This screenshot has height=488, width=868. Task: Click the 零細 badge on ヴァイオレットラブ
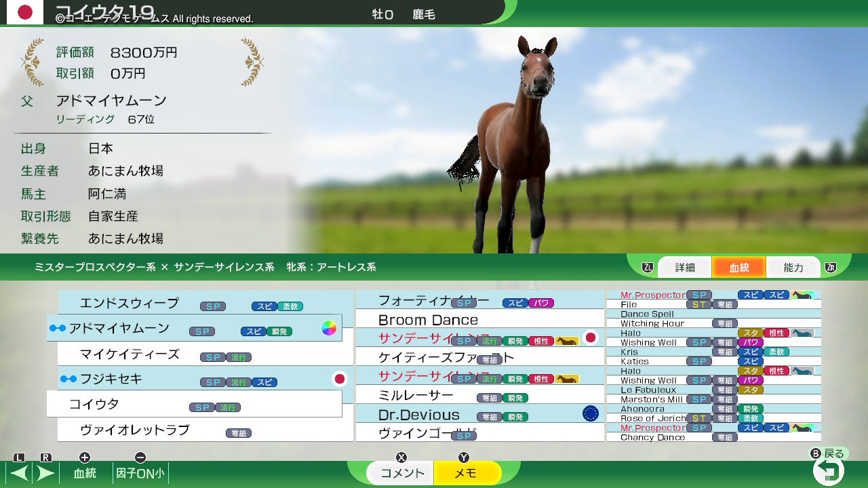click(x=239, y=433)
